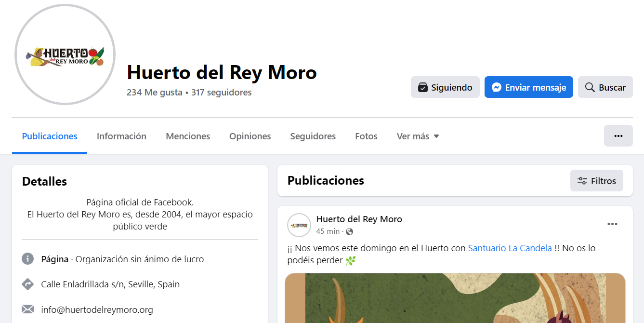Go to the Opiniones tab
The width and height of the screenshot is (644, 323).
(x=250, y=136)
